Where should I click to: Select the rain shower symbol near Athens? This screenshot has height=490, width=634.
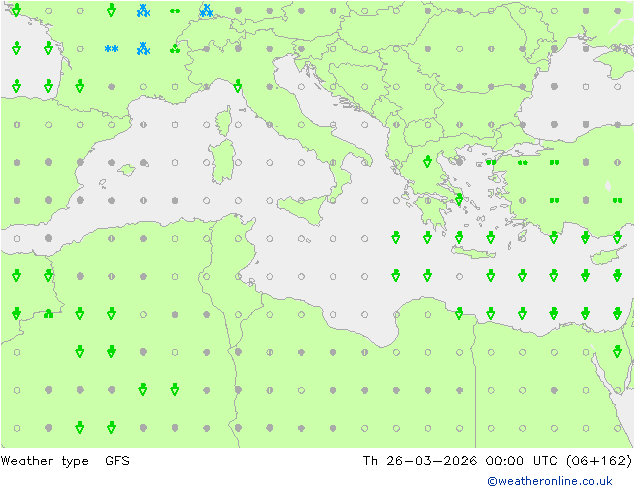[459, 199]
